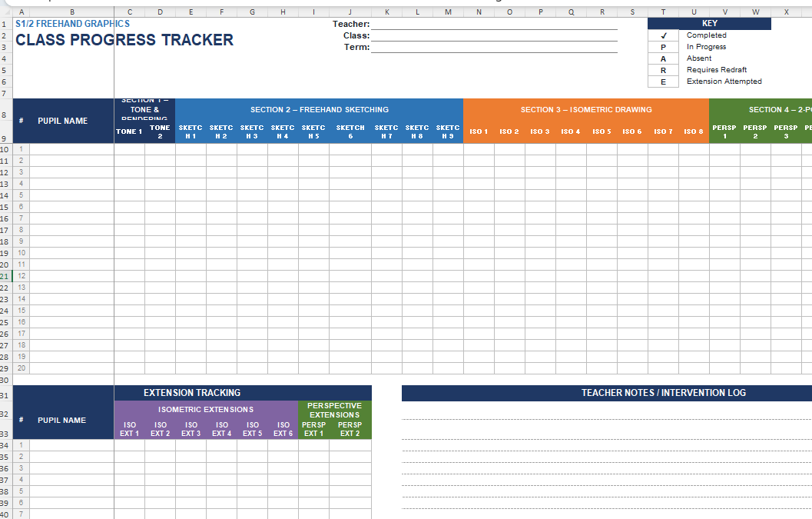This screenshot has width=812, height=519.
Task: Select pupil number 20 in the top table
Action: [x=22, y=368]
